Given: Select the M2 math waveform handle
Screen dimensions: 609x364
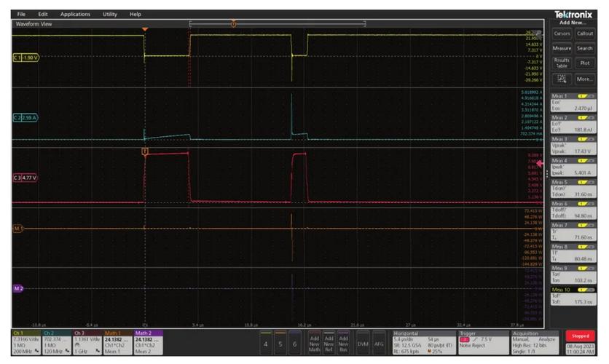Looking at the screenshot, I should [18, 288].
